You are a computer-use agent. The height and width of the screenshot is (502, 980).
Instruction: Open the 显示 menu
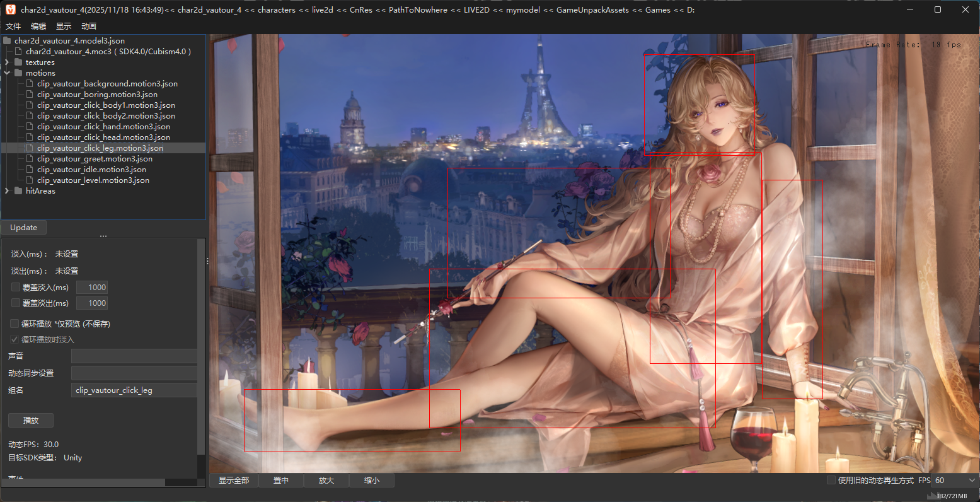pos(64,26)
